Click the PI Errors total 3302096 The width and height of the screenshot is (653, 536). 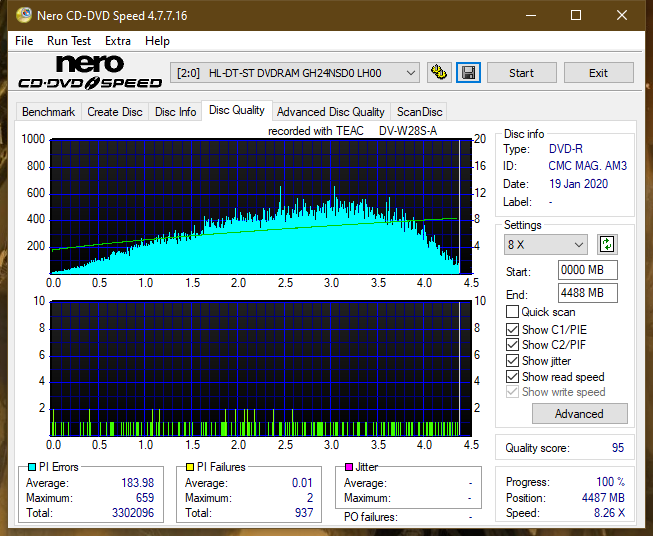coord(132,513)
